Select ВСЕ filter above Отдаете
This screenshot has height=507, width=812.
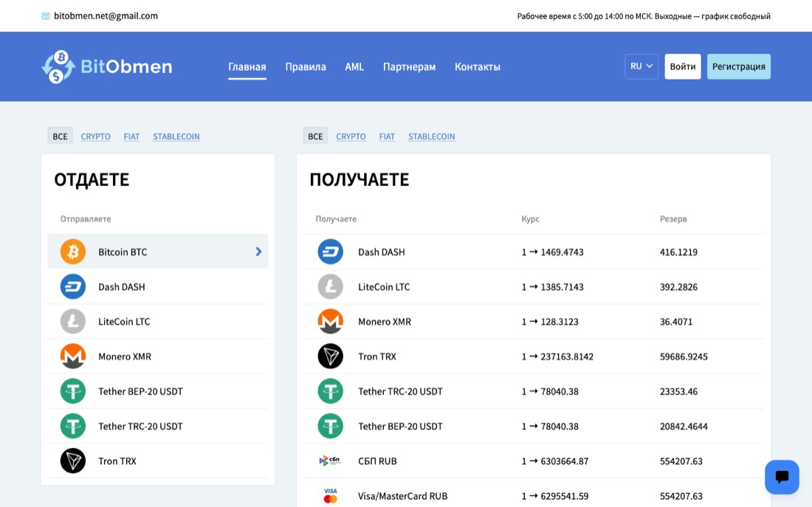click(x=60, y=137)
